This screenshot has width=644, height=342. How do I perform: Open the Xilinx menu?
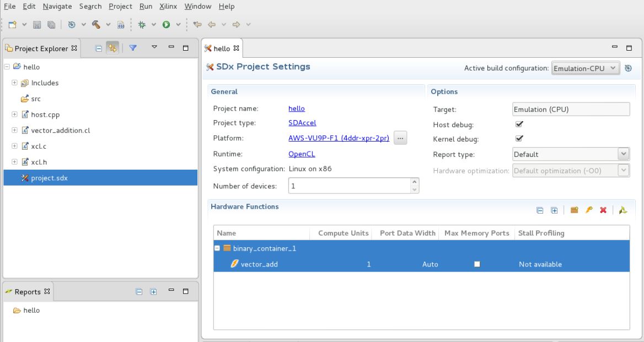click(x=168, y=6)
